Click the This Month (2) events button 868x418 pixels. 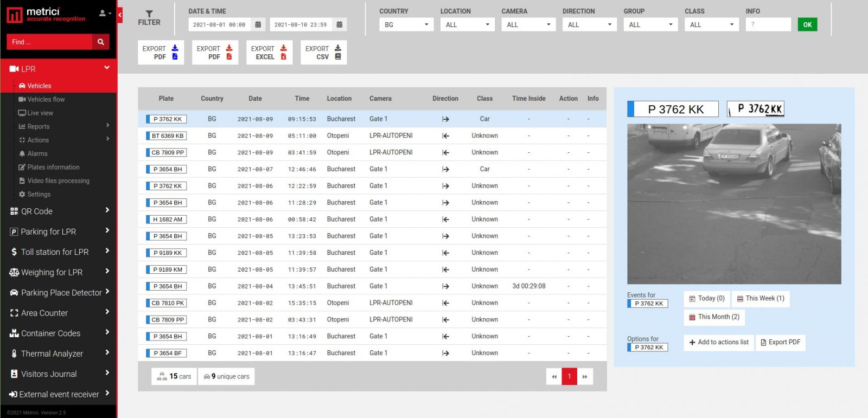coord(714,317)
